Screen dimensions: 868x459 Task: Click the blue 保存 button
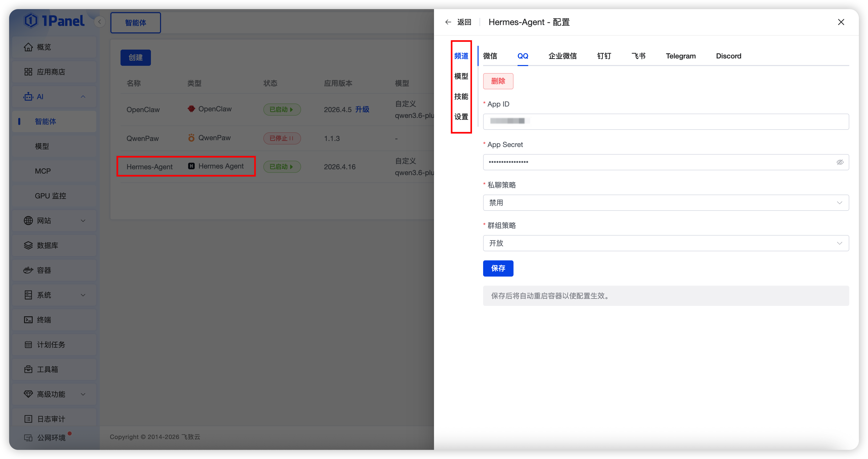tap(498, 268)
